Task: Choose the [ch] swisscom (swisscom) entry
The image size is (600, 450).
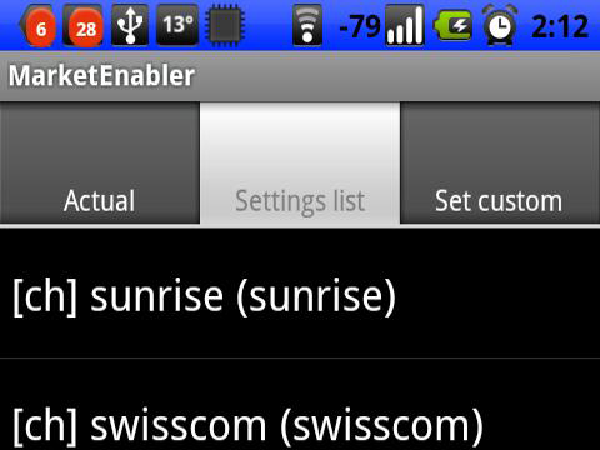Action: click(x=300, y=404)
